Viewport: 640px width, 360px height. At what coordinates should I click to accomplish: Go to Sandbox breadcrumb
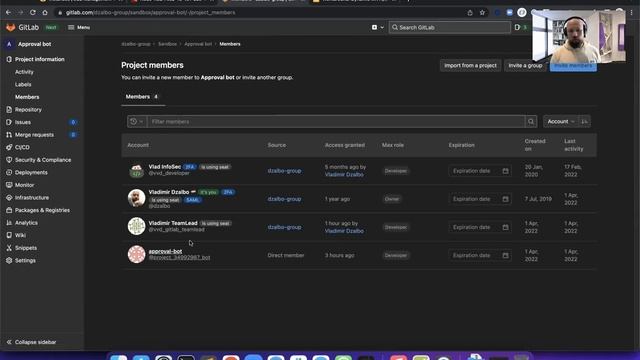(167, 44)
